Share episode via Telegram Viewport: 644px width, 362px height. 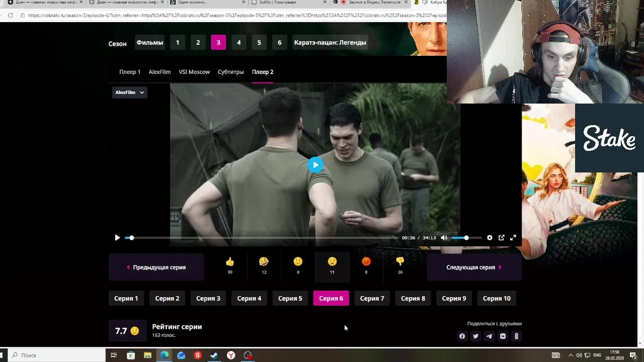point(489,336)
